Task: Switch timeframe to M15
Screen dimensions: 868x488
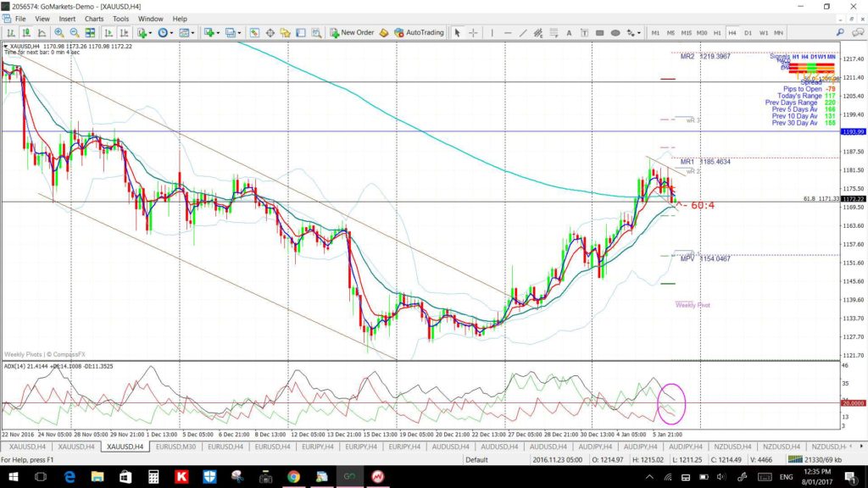Action: (x=686, y=33)
